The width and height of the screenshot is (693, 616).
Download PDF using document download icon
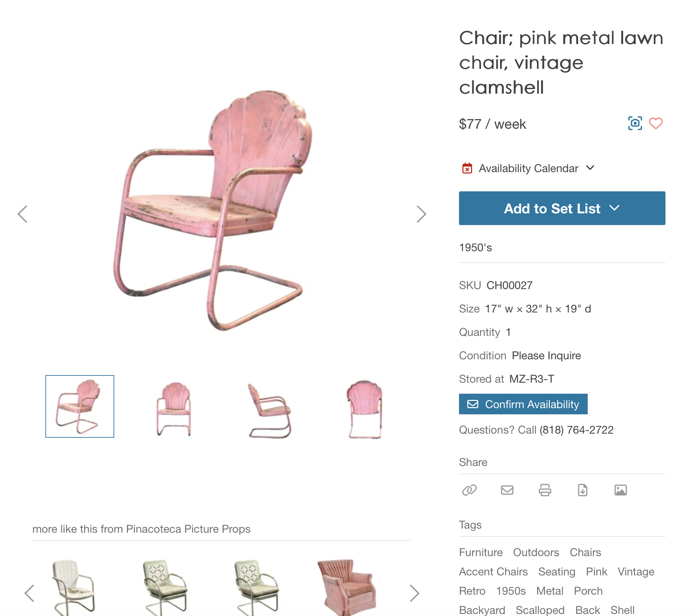point(583,490)
